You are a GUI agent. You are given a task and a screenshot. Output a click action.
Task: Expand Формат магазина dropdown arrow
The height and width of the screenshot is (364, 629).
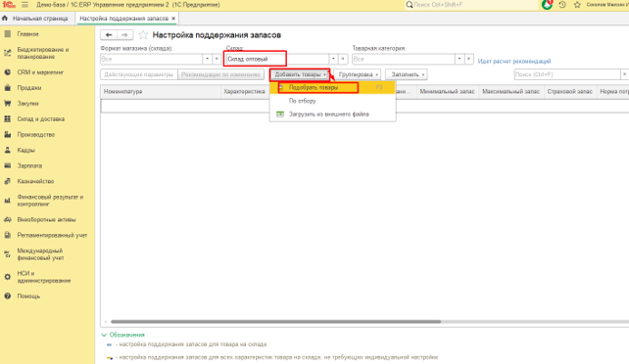(208, 59)
